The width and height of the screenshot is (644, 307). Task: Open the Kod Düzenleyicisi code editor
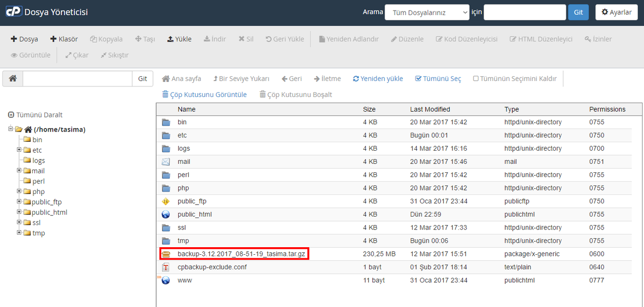click(x=466, y=39)
